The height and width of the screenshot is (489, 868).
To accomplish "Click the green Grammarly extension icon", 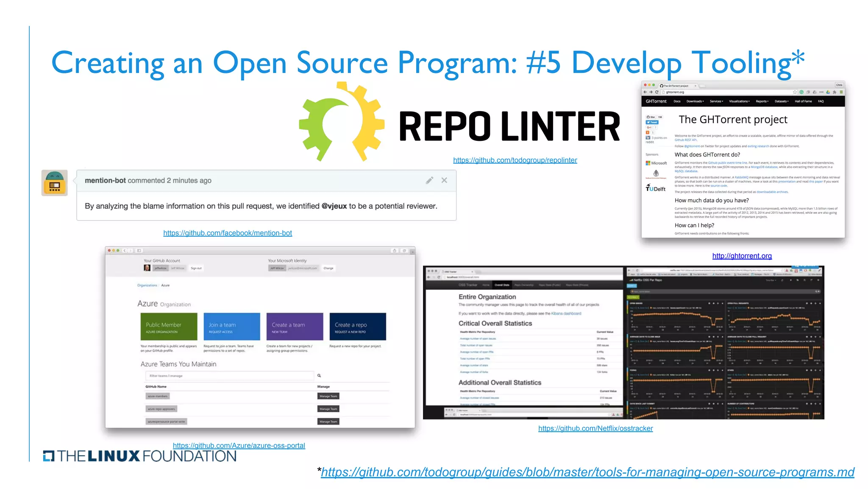I will coord(801,92).
